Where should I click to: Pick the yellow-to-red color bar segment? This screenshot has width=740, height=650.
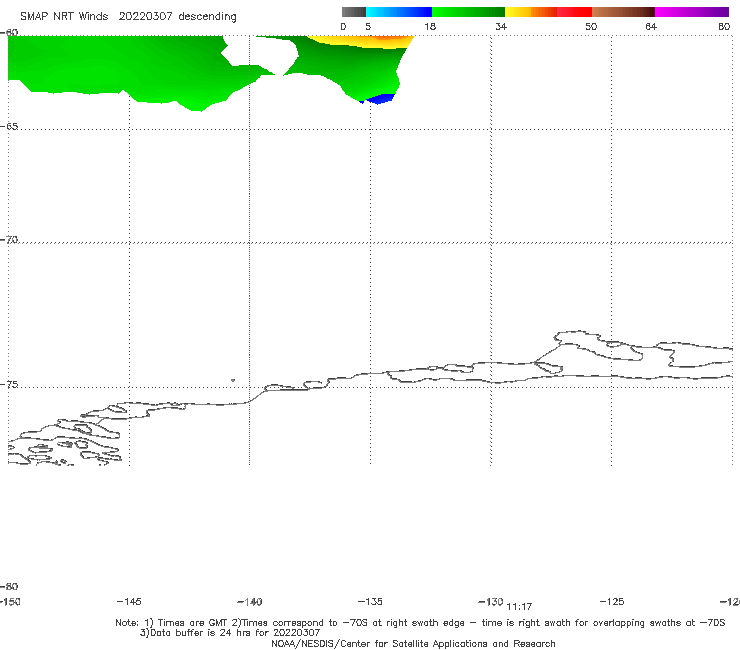548,12
